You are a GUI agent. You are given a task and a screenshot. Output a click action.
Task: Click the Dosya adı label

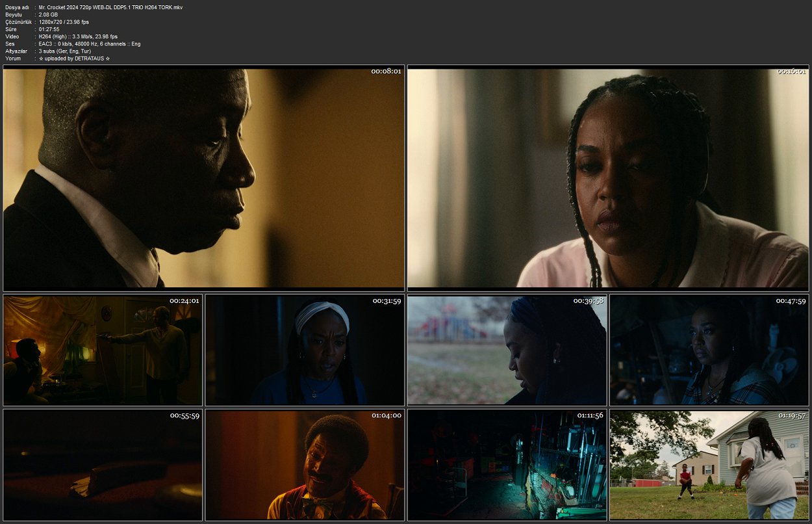pyautogui.click(x=18, y=7)
